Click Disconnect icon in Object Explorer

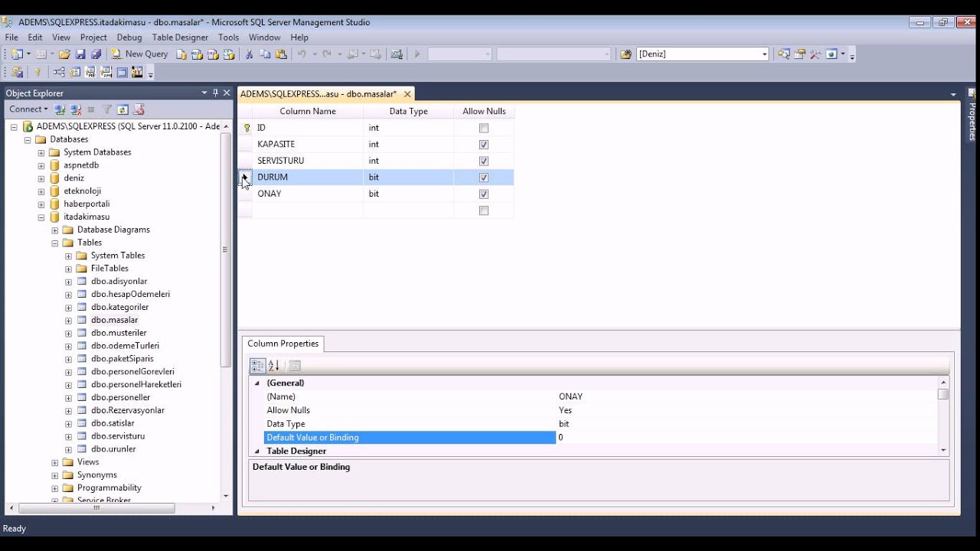tap(76, 109)
